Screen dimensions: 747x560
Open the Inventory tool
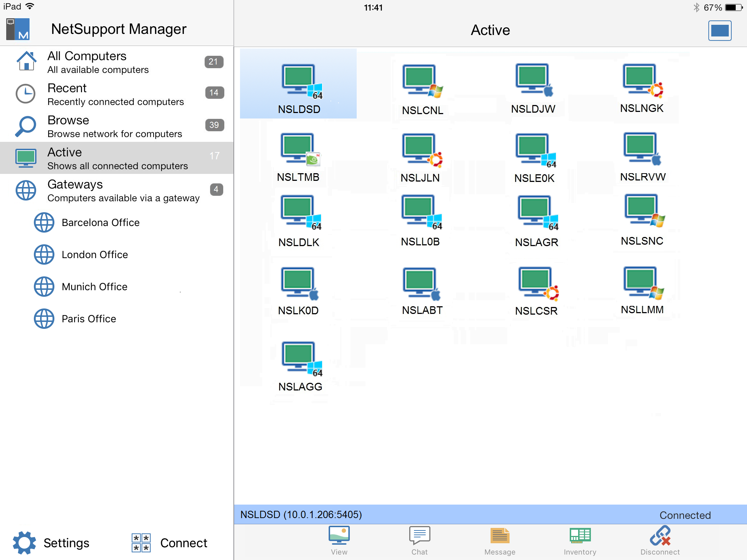pos(580,540)
